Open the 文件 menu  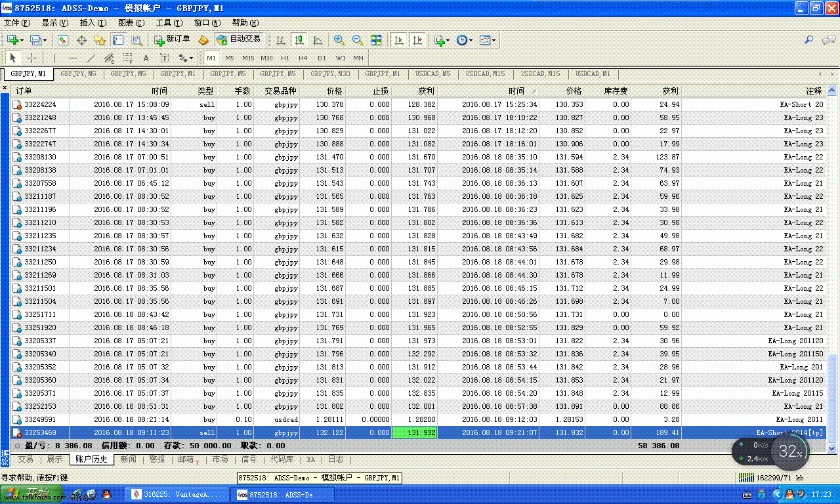click(16, 22)
